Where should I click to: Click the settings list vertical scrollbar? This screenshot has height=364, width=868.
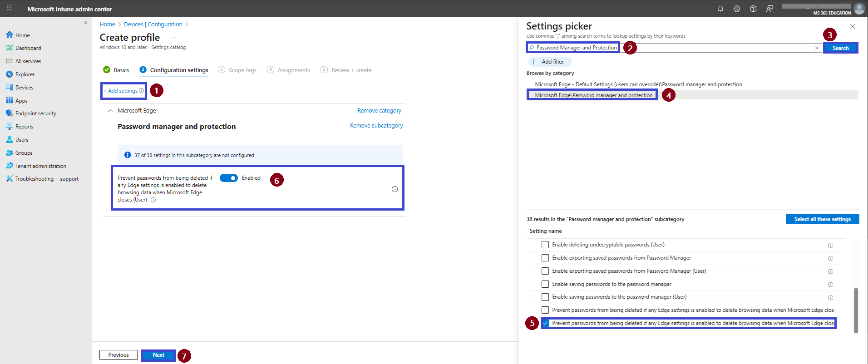[856, 310]
